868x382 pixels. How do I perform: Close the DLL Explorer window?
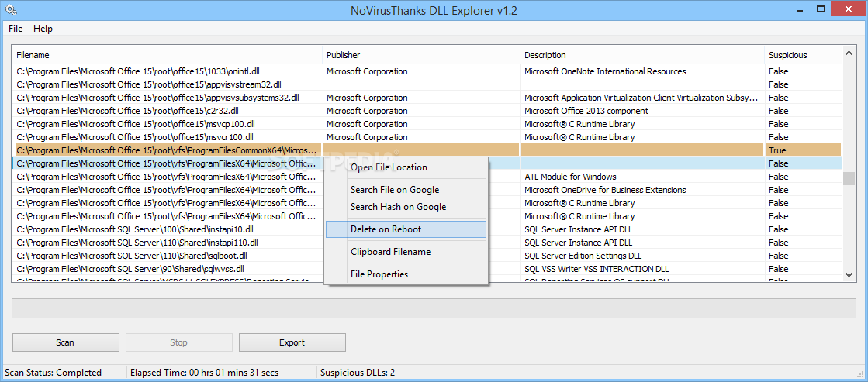[x=849, y=9]
